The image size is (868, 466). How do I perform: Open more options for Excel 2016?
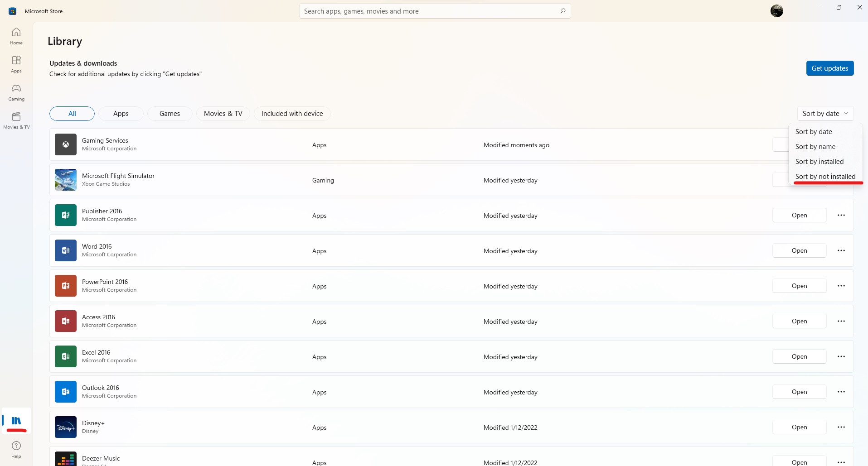841,356
